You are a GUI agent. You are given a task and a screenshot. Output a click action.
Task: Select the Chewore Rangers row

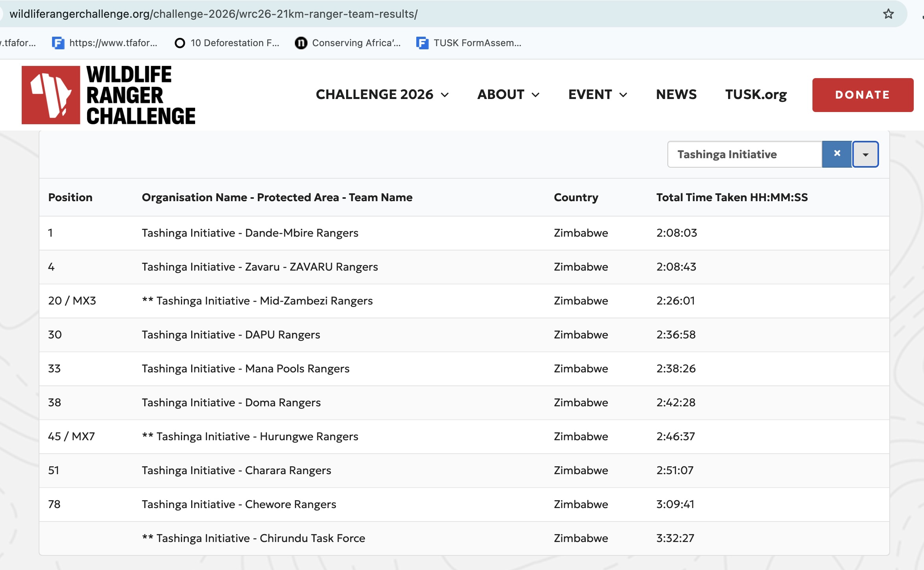(x=464, y=505)
